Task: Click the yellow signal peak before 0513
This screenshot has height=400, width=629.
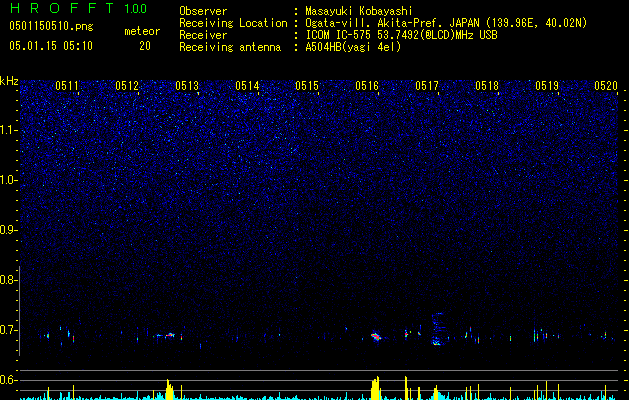Action: point(169,389)
